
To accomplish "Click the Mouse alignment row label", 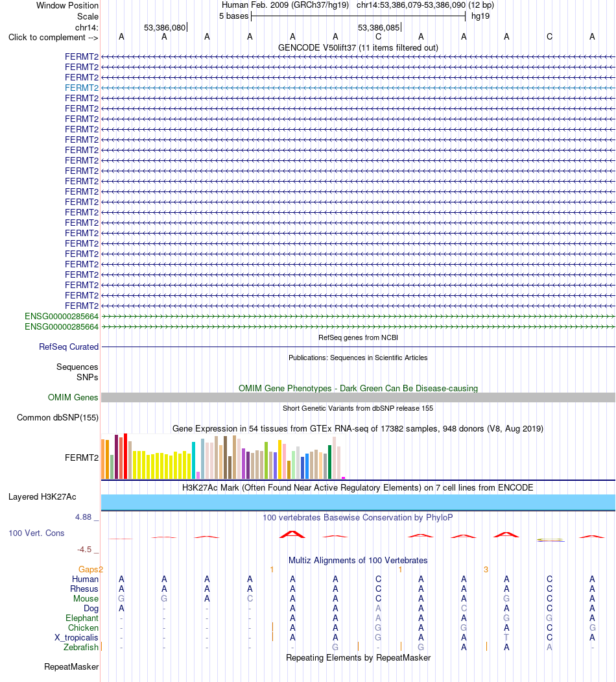I will 86,598.
